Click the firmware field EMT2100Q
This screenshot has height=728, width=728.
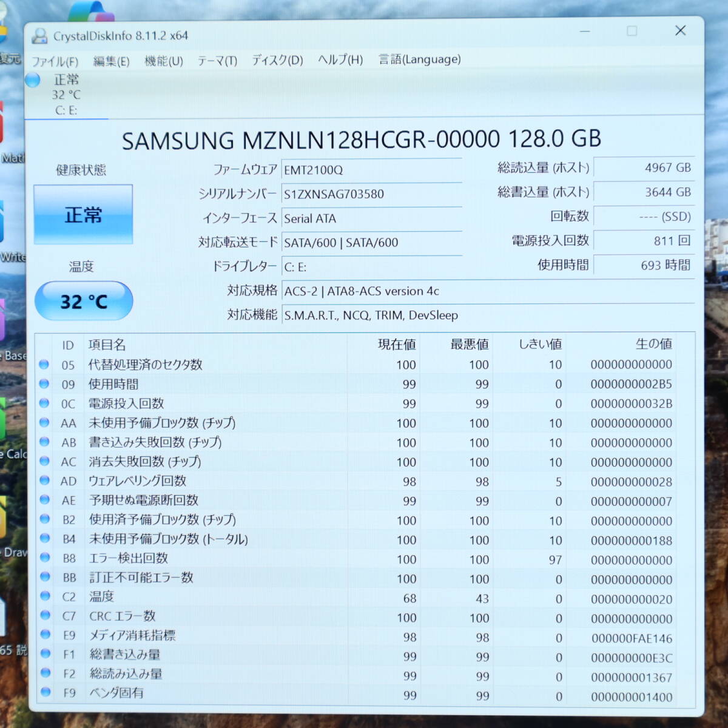point(371,170)
